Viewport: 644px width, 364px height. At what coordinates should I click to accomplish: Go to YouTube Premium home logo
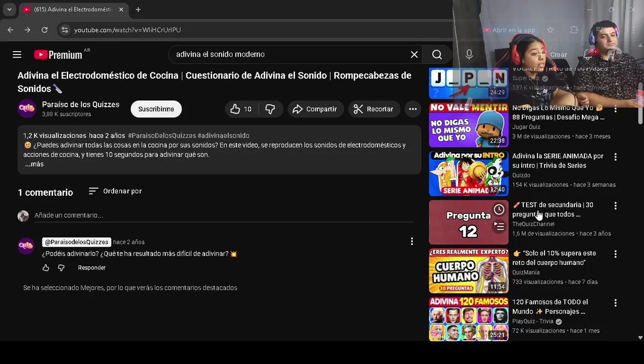click(58, 55)
